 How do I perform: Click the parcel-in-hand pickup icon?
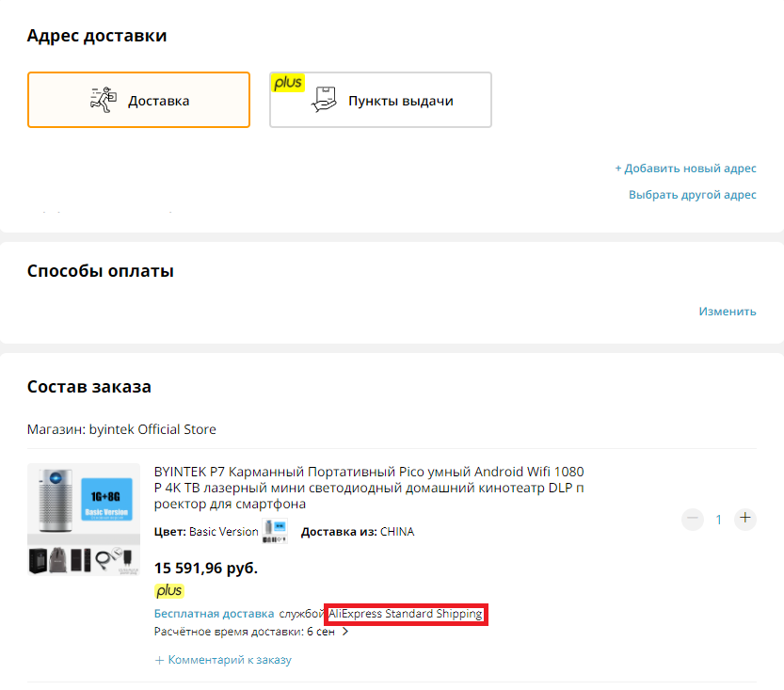click(324, 99)
